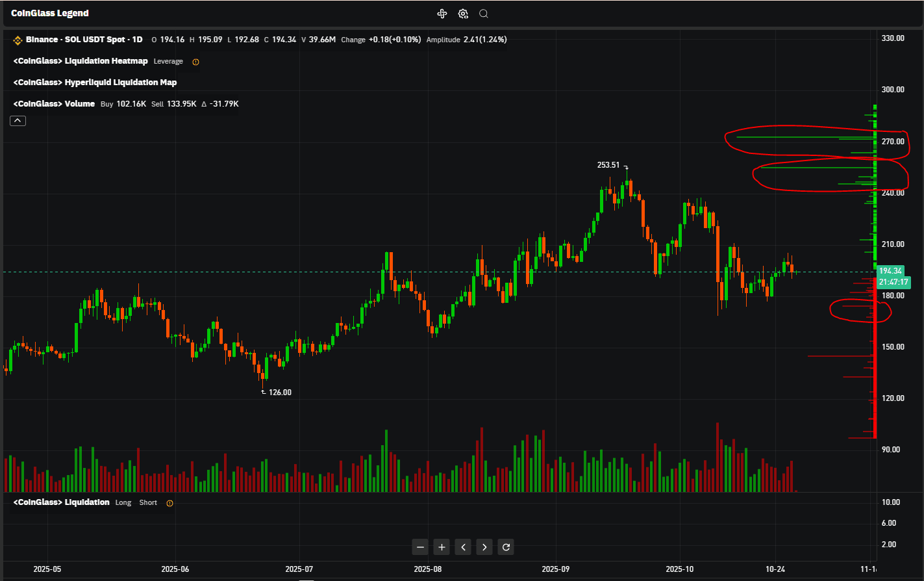Click the Amplitude 2.41(1.24%) readout
The height and width of the screenshot is (581, 924).
[x=467, y=40]
